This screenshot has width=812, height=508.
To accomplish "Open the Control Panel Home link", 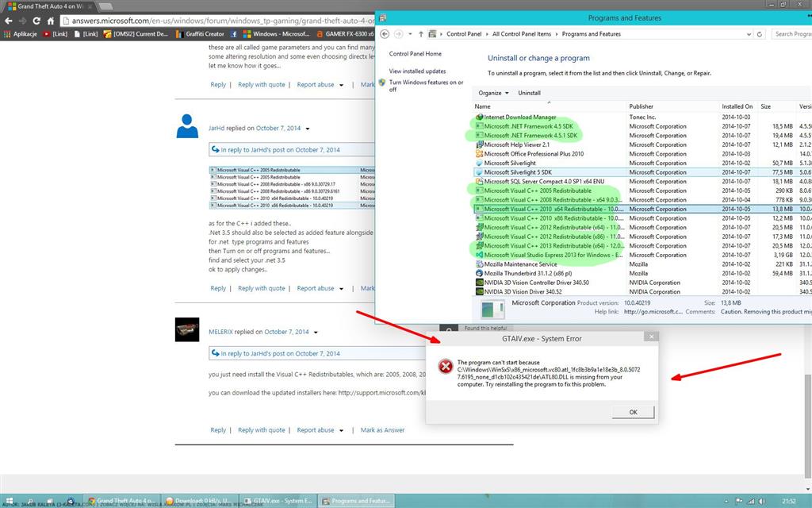I will (x=416, y=54).
